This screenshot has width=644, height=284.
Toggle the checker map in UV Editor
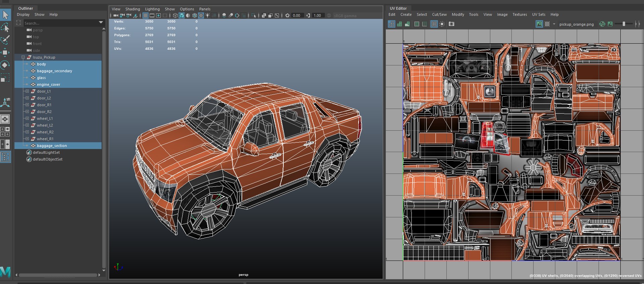point(547,24)
